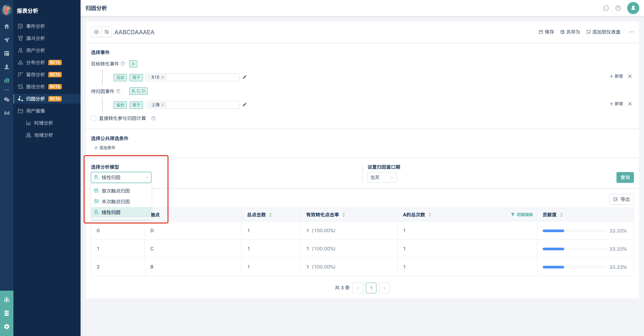Click 切换指标 link
Screen dimensions: 644x336
(522, 215)
